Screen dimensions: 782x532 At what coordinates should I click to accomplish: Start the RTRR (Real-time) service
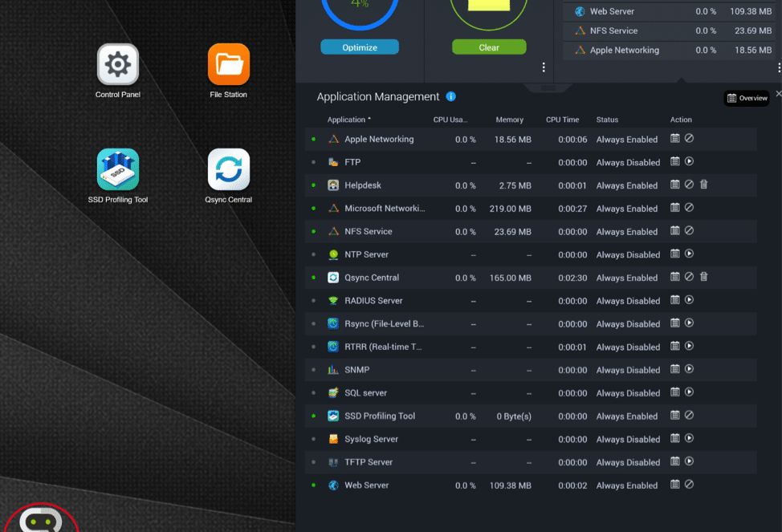click(x=689, y=346)
